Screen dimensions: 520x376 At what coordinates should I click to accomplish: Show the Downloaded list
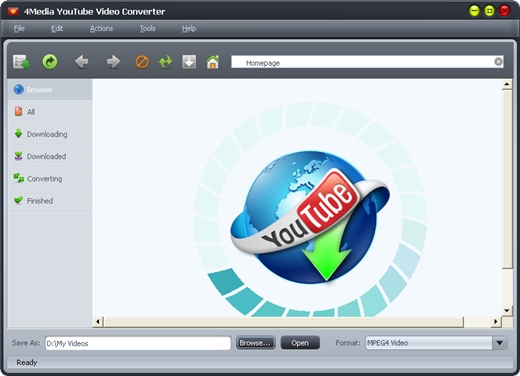[x=50, y=156]
